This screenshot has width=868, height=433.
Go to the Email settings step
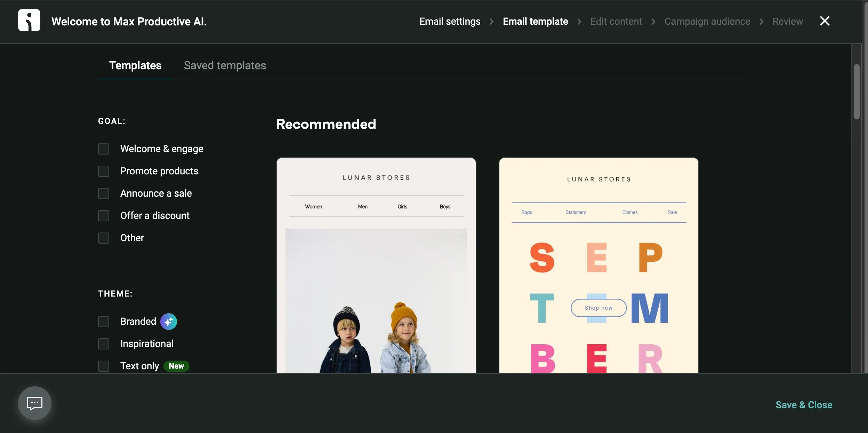tap(450, 21)
